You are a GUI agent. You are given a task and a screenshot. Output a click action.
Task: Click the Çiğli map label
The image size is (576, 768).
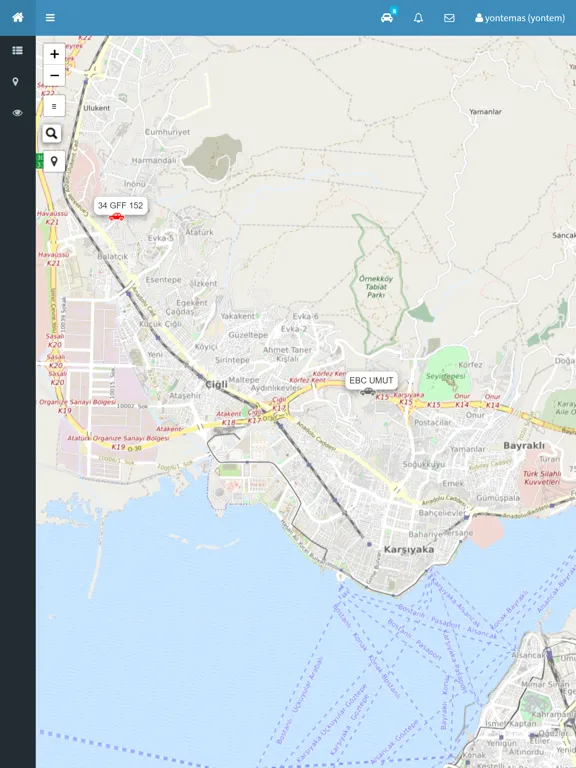pos(216,384)
